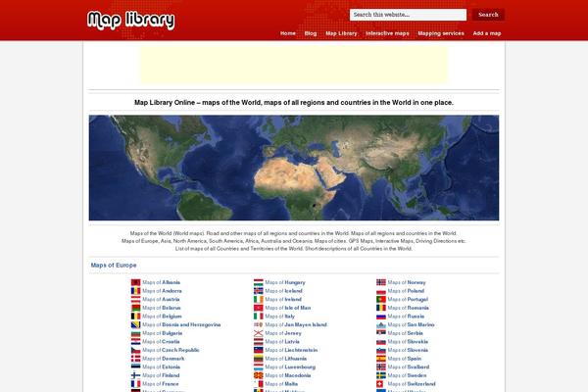Open the Map Library menu item
588x392 pixels.
click(x=341, y=33)
